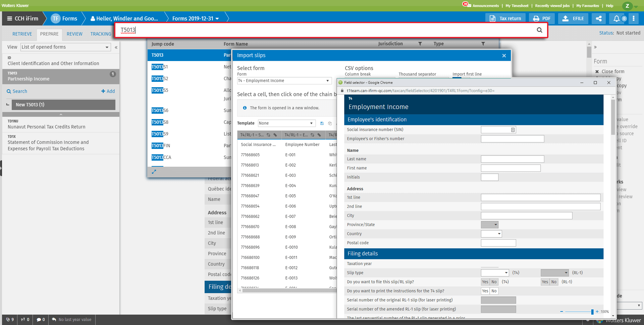Open the vertical ellipsis more options menu
This screenshot has width=644, height=325.
634,18
